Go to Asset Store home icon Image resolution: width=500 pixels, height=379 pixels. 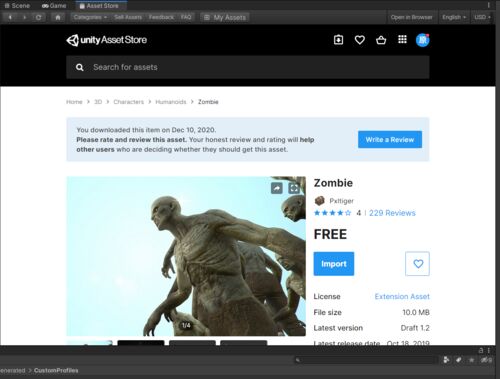pyautogui.click(x=58, y=17)
